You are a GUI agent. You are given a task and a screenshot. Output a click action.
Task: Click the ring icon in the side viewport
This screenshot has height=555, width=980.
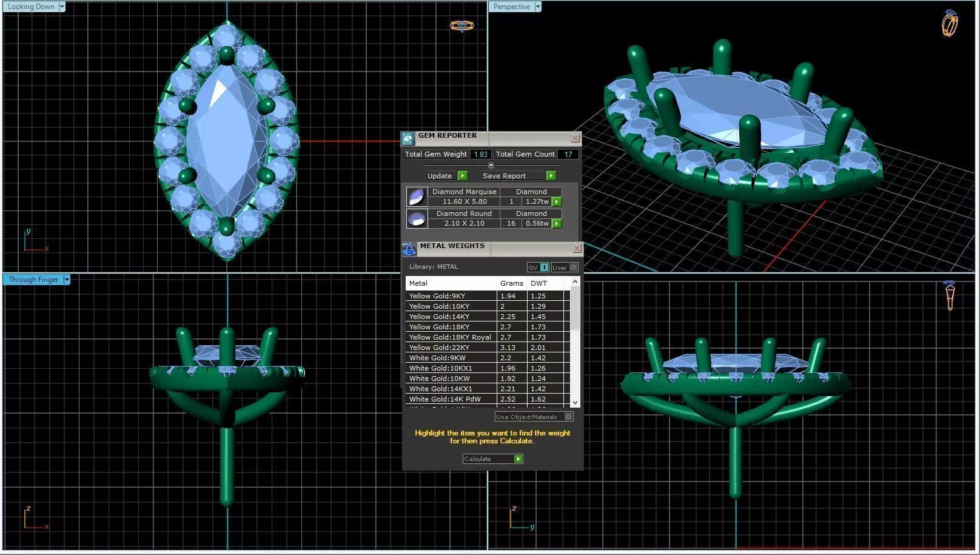point(950,295)
